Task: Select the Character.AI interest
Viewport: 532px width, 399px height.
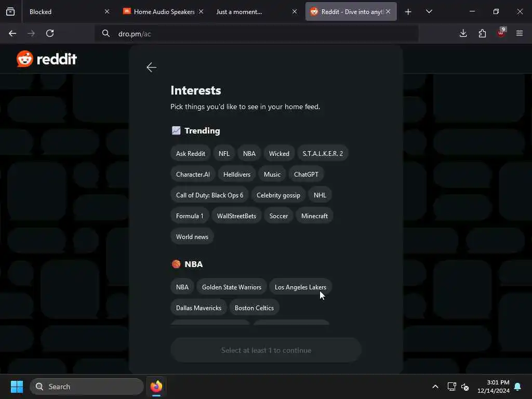Action: [193, 175]
